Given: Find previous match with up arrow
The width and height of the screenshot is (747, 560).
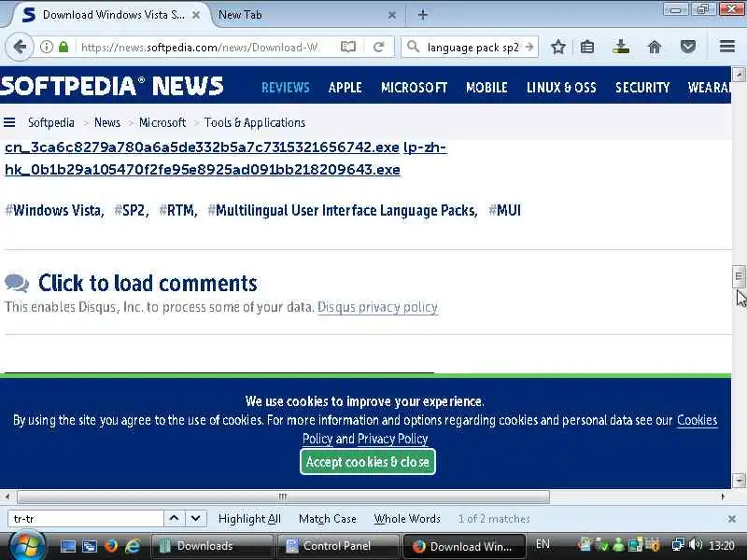Looking at the screenshot, I should pyautogui.click(x=174, y=518).
